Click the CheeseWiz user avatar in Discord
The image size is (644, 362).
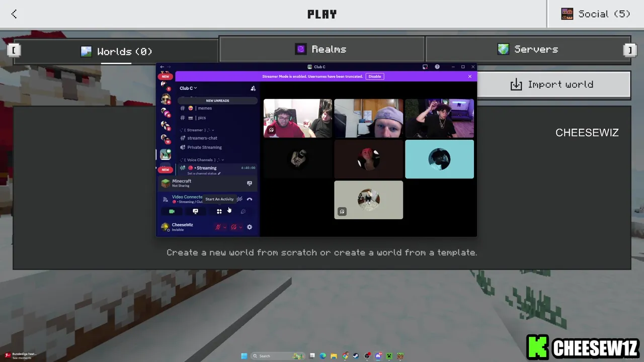pyautogui.click(x=165, y=227)
